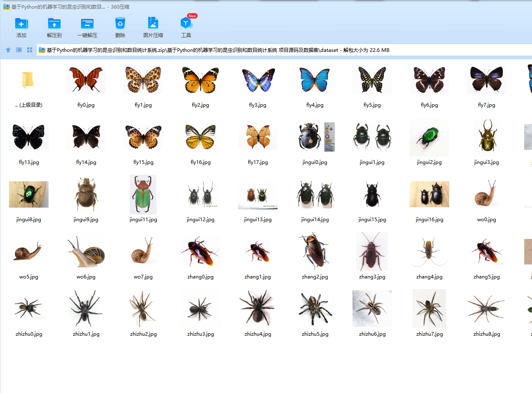The width and height of the screenshot is (532, 393).
Task: Select the fly7.jpg dark butterfly thumbnail
Action: pyautogui.click(x=487, y=80)
